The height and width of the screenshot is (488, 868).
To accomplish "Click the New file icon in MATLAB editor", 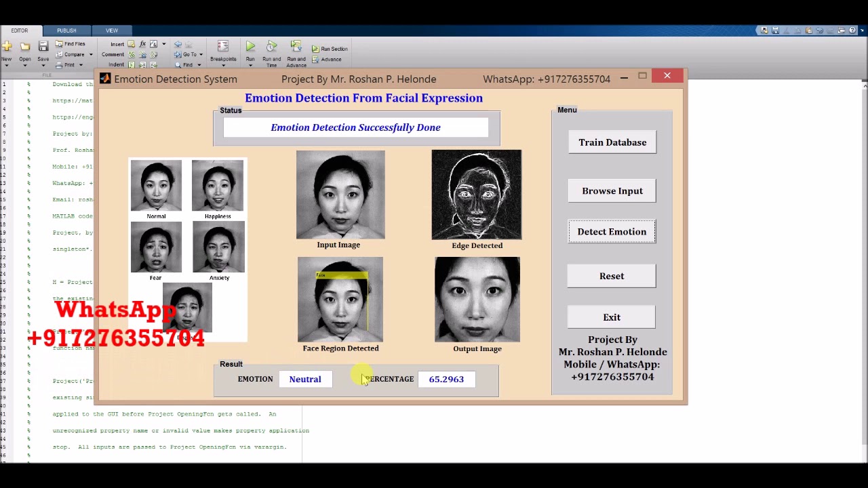I will coord(7,46).
